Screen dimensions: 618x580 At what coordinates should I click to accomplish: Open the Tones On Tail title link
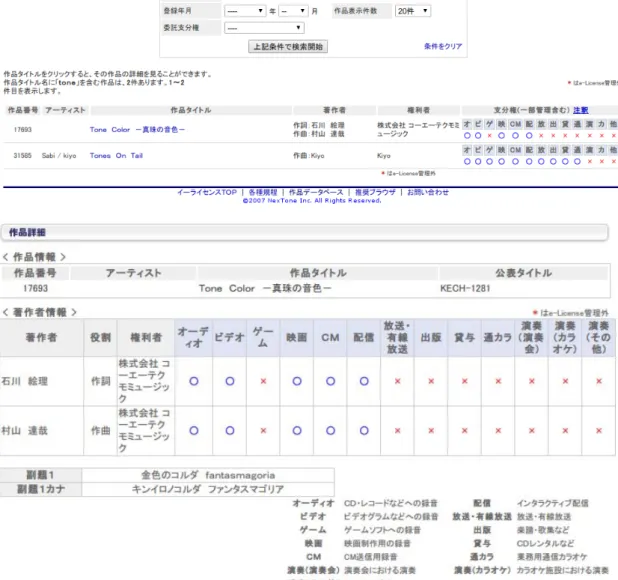(x=116, y=156)
